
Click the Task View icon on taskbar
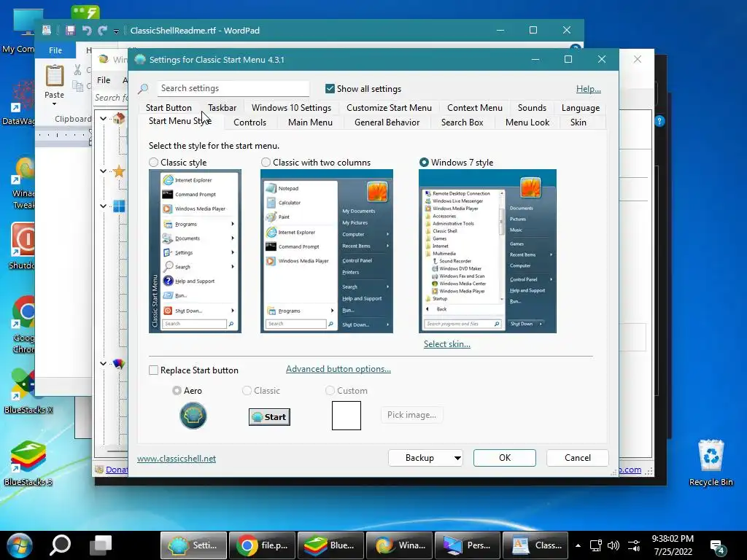[101, 545]
